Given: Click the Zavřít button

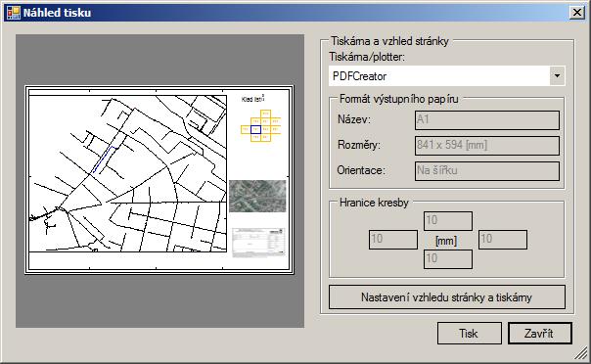Looking at the screenshot, I should pyautogui.click(x=540, y=333).
